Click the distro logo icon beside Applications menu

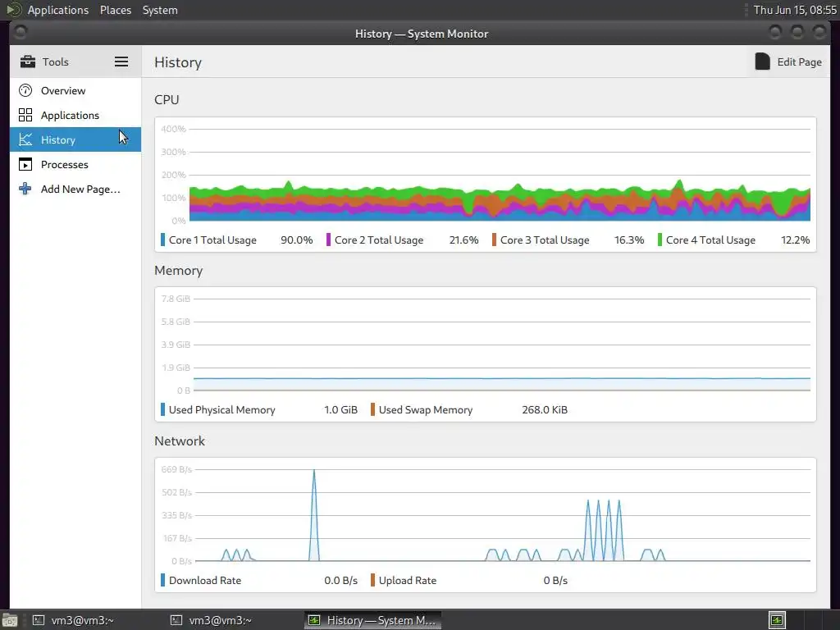13,10
